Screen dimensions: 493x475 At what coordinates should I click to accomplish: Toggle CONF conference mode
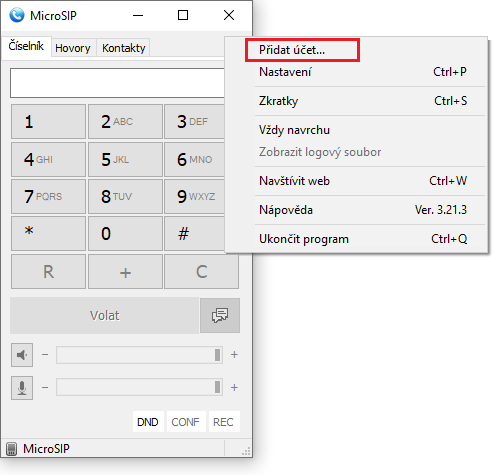[x=185, y=422]
